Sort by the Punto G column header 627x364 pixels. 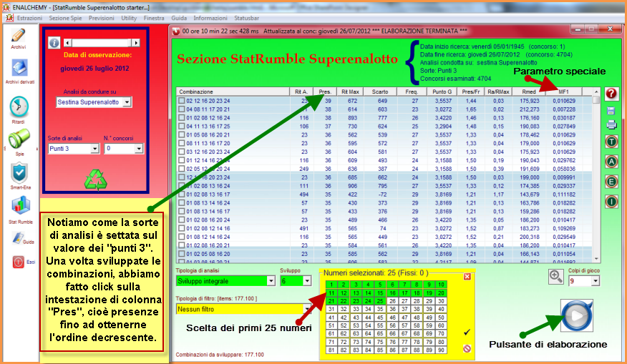click(442, 92)
